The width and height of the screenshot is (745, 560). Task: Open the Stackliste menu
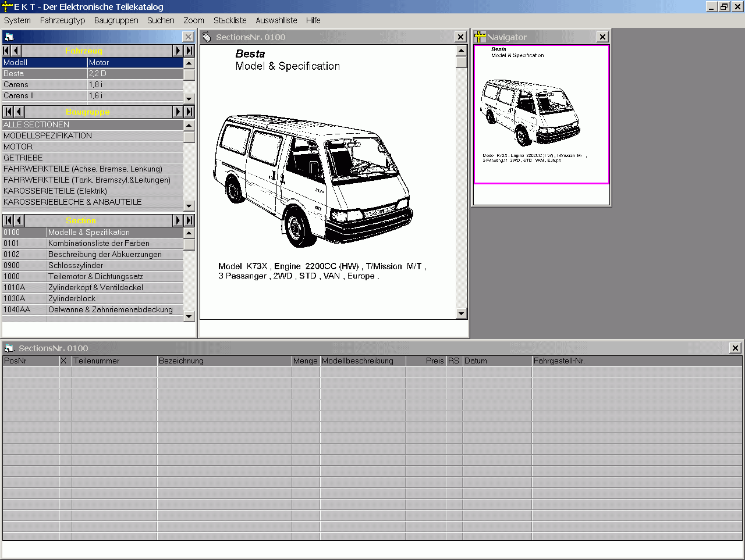pos(230,20)
